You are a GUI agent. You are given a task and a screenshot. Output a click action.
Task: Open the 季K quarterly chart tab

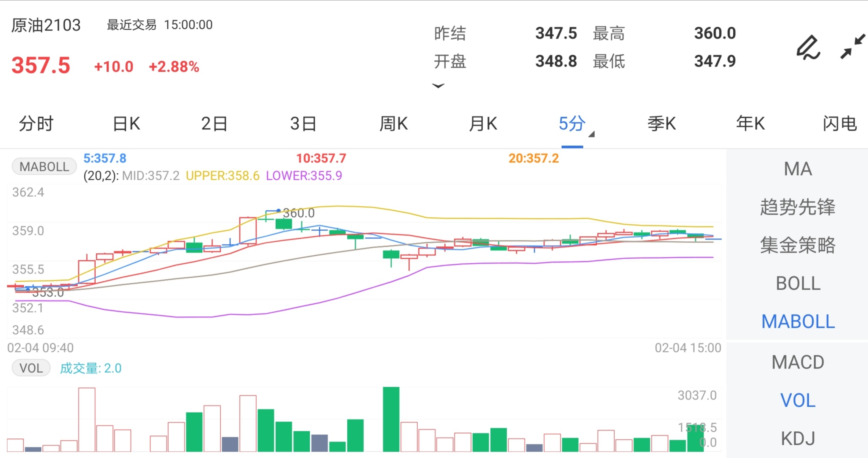662,124
